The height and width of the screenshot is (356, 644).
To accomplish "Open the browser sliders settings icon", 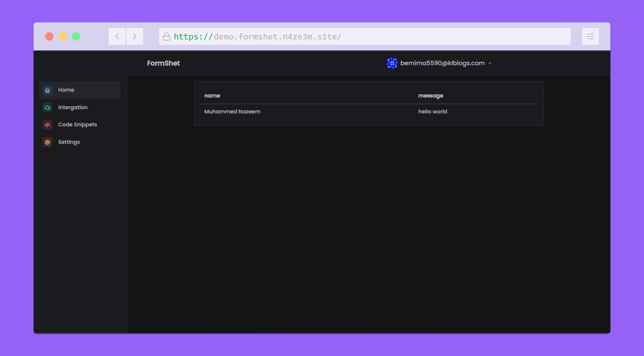I will click(x=590, y=36).
